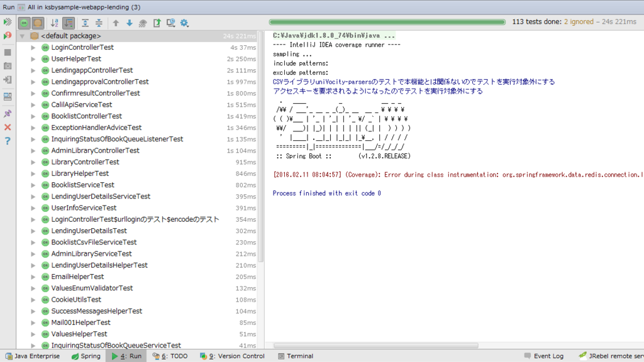Click the test tree vertical scrollbar
This screenshot has width=644, height=362.
[260, 146]
